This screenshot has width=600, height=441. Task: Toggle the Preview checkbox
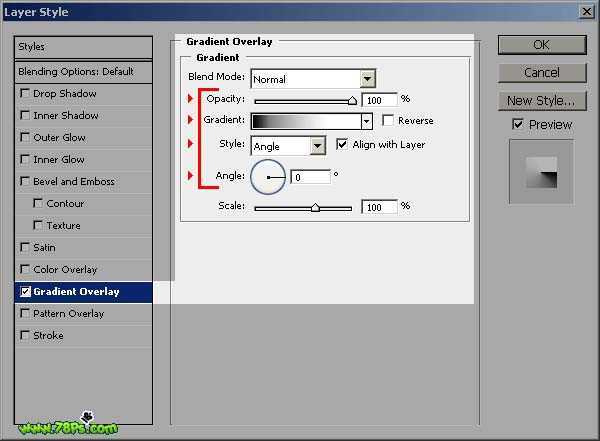(518, 124)
